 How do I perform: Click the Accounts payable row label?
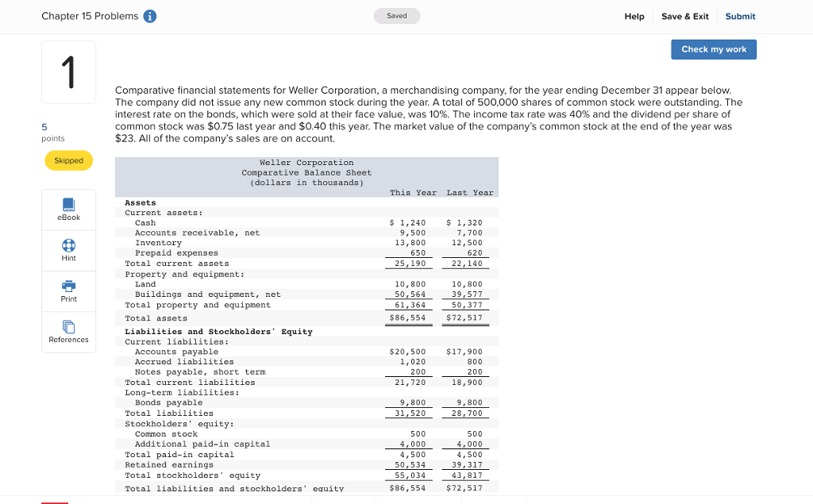pyautogui.click(x=176, y=352)
